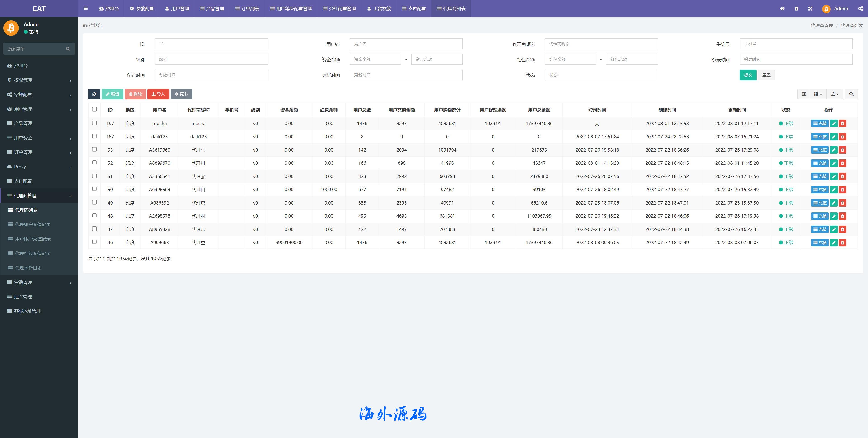This screenshot has height=438, width=868.
Task: Toggle card view icon in table toolbar
Action: 804,94
